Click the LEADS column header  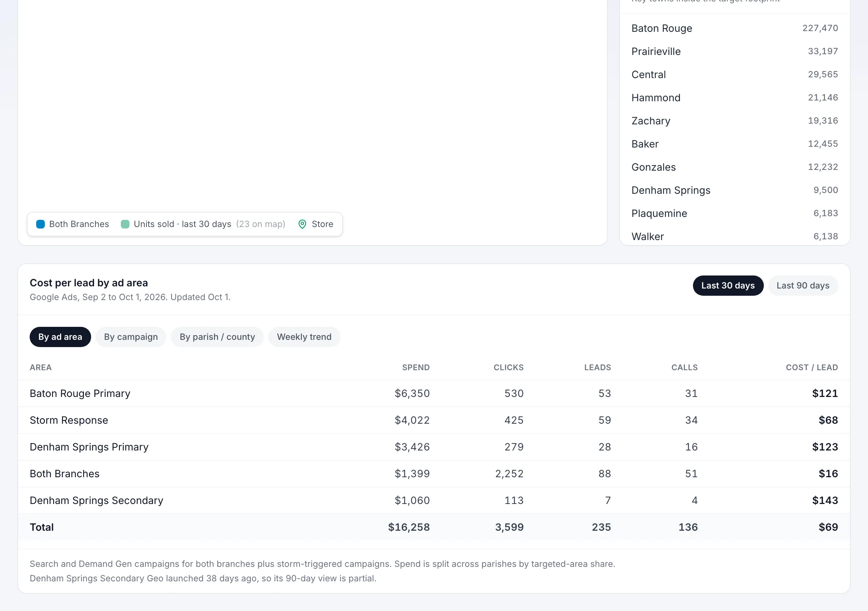coord(597,367)
